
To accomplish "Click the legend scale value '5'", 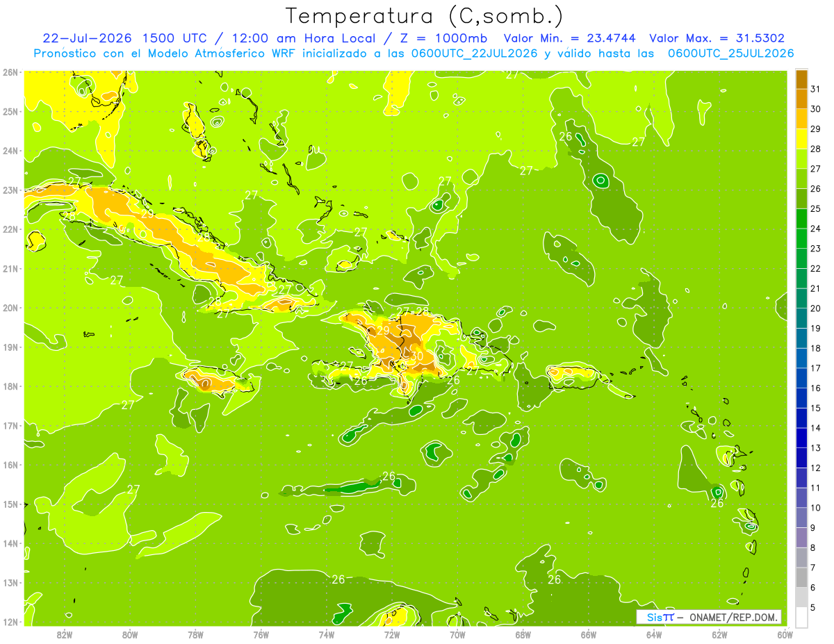I will click(813, 608).
